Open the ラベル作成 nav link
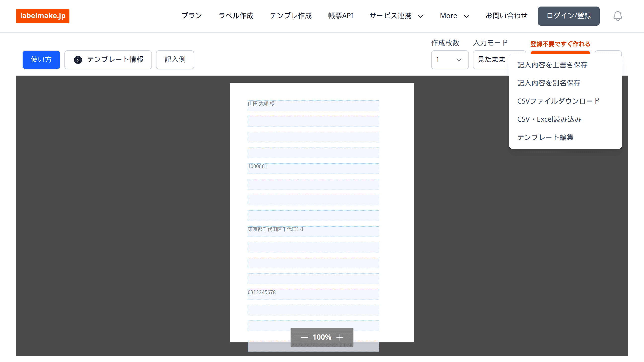 click(236, 16)
